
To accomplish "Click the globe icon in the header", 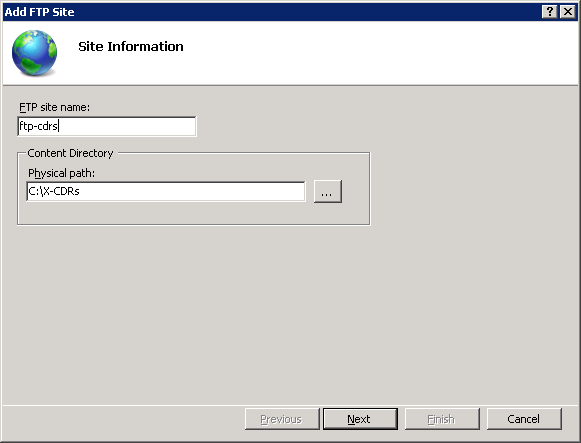I will 34,53.
